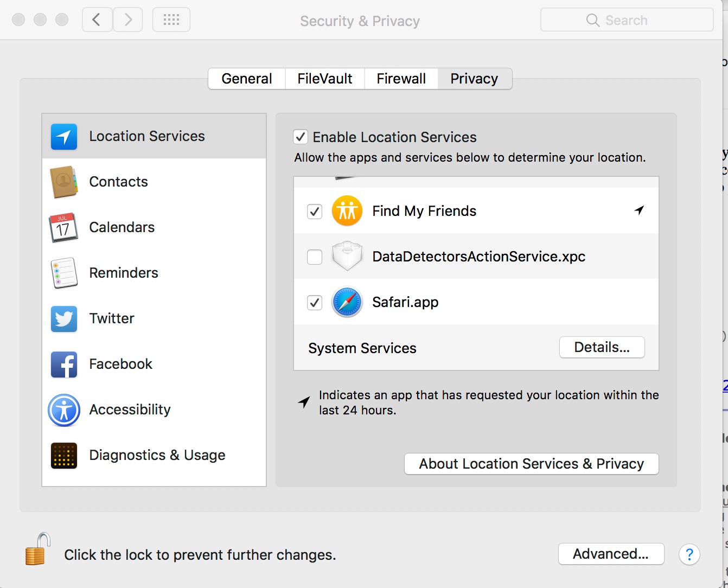Click the Show All grid button
This screenshot has height=588, width=728.
tap(171, 20)
